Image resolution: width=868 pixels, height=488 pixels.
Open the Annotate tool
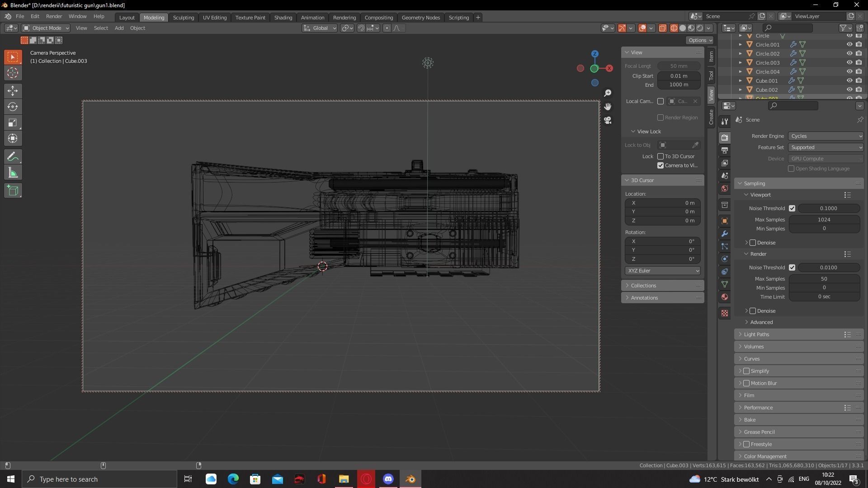13,156
